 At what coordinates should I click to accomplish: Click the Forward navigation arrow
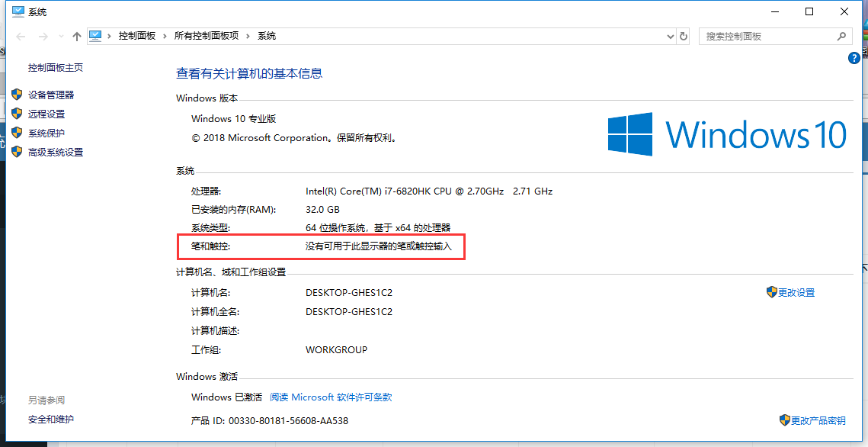[43, 37]
